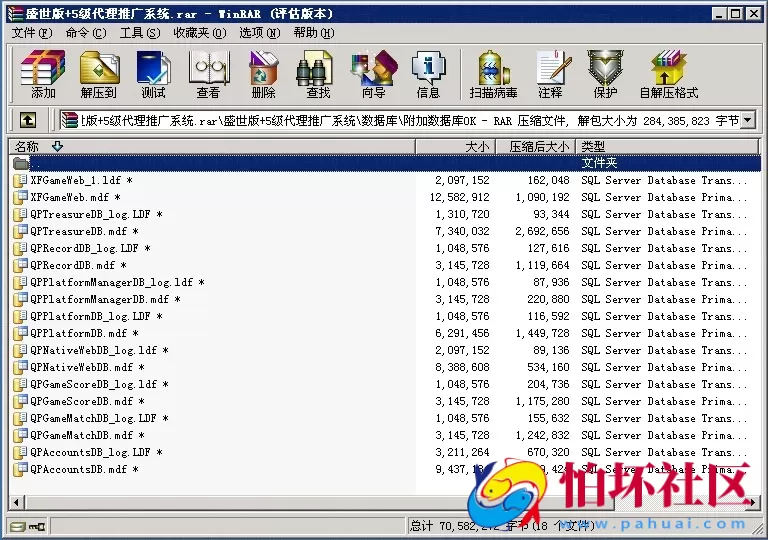This screenshot has height=540, width=768.
Task: Click packed size 1,449,728 of QPPlatformDB.mdf
Action: click(542, 333)
